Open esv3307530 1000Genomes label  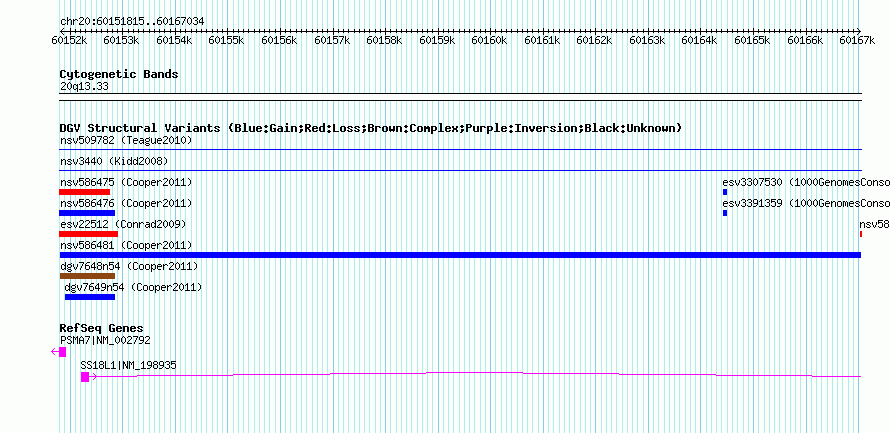[x=806, y=182]
